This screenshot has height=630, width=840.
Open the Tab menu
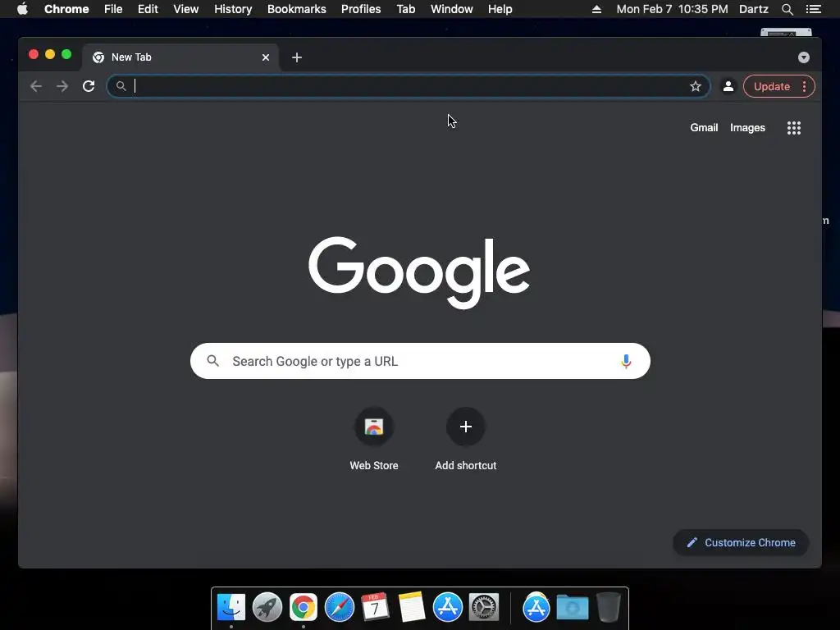(406, 9)
